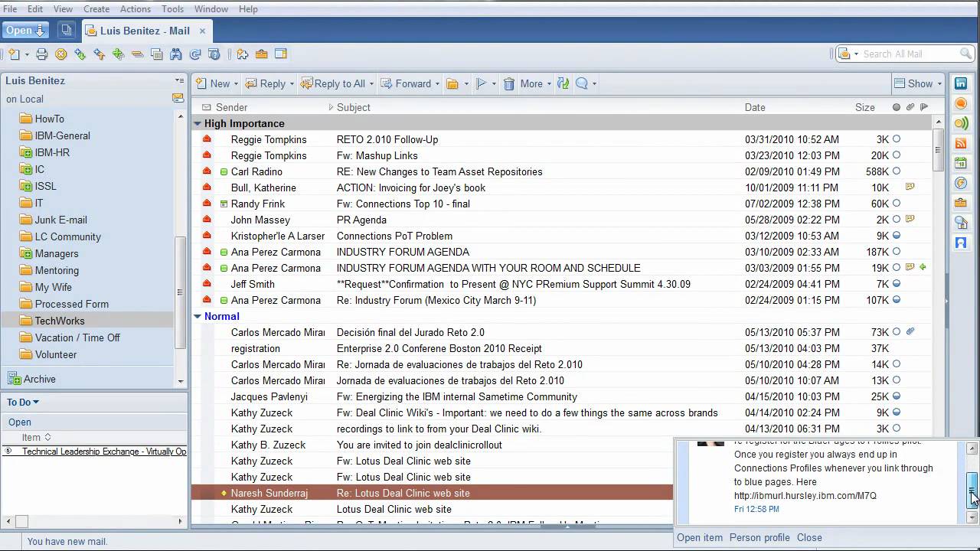
Task: Open the blue person profile sidebar icon
Action: point(961,243)
